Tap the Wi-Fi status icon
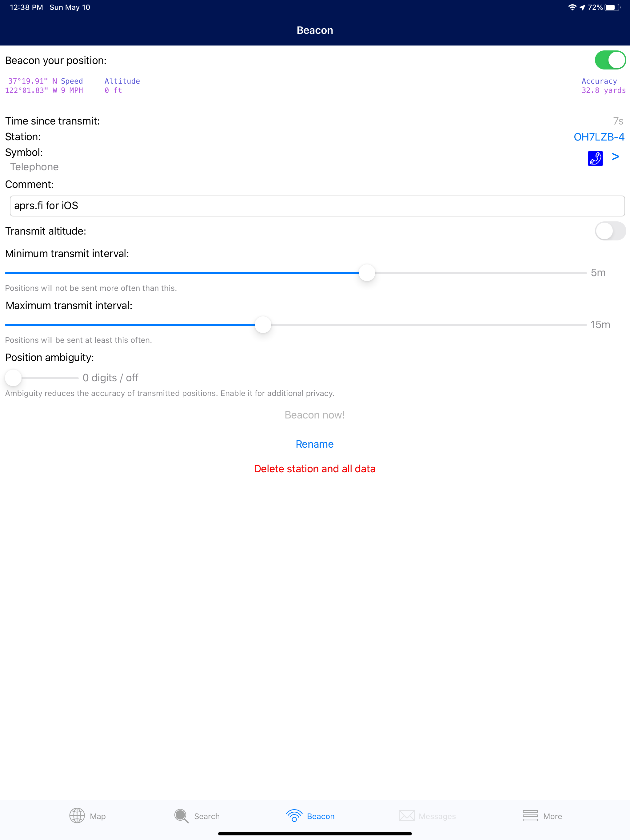Screen dimensions: 630x840 [572, 8]
